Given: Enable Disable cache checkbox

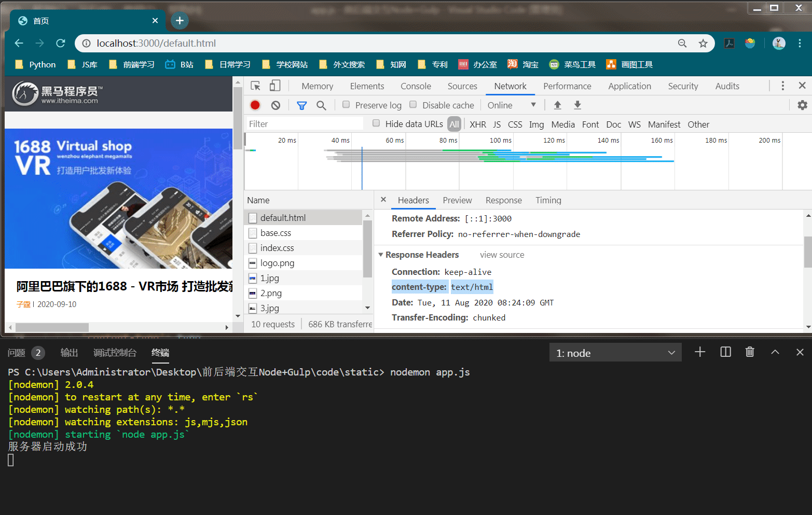Looking at the screenshot, I should (x=413, y=105).
